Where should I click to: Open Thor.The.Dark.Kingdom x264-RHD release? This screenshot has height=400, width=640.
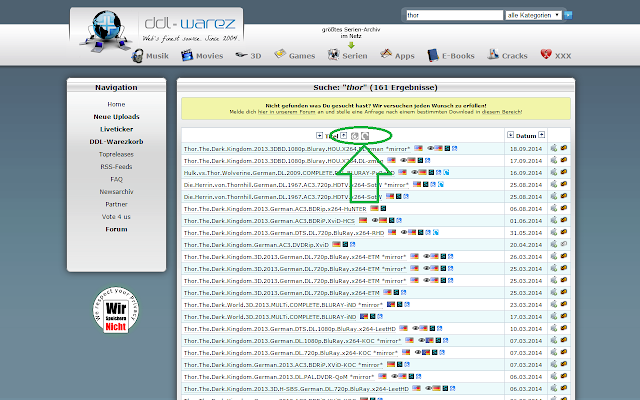pos(284,233)
